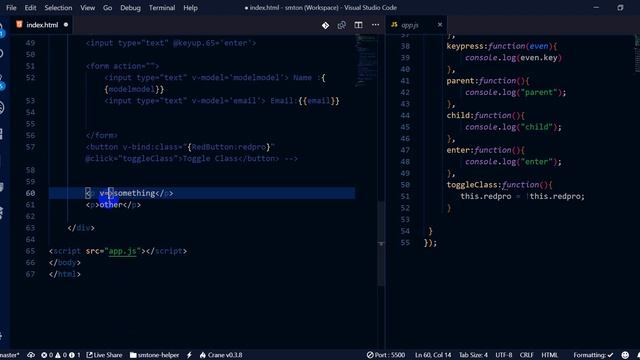This screenshot has width=640, height=360.
Task: Click line number 51 in app.js
Action: tap(405, 196)
